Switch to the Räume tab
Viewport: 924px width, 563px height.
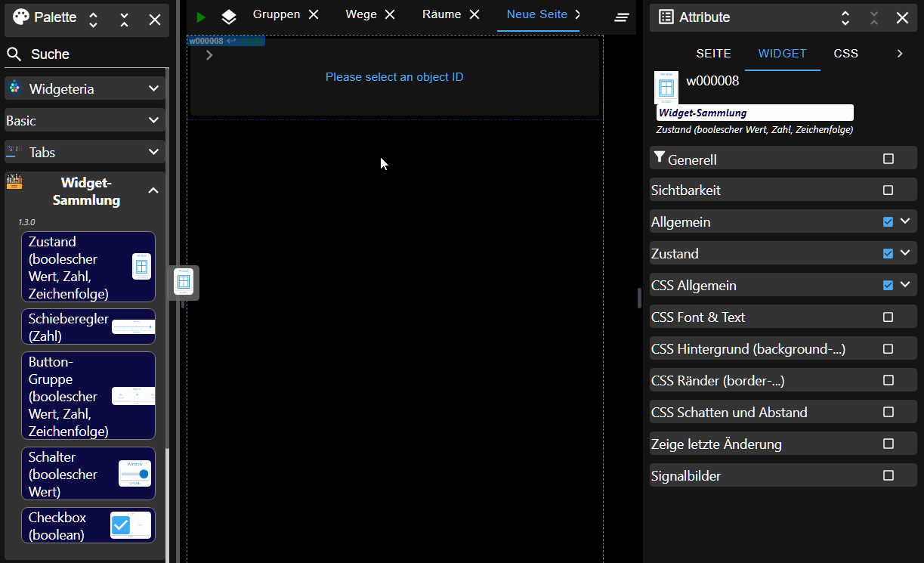[442, 14]
